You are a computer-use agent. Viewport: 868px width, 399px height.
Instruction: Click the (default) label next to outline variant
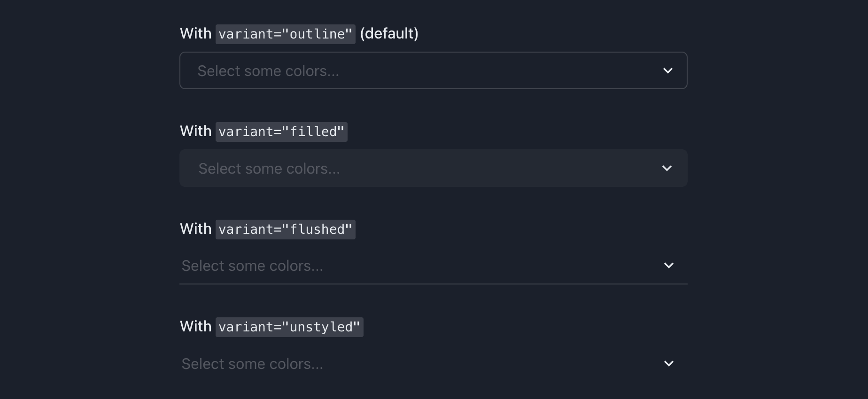pos(389,33)
